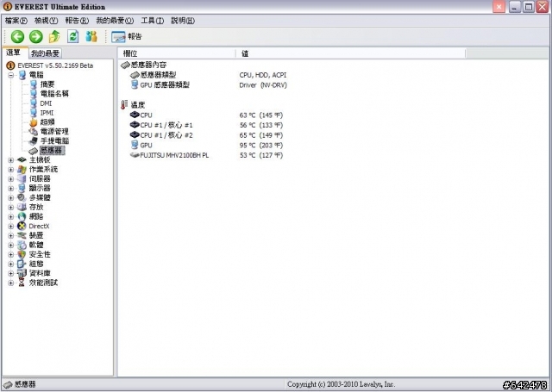Select the 電腦名稱 item icon
This screenshot has width=552, height=392.
tap(34, 94)
